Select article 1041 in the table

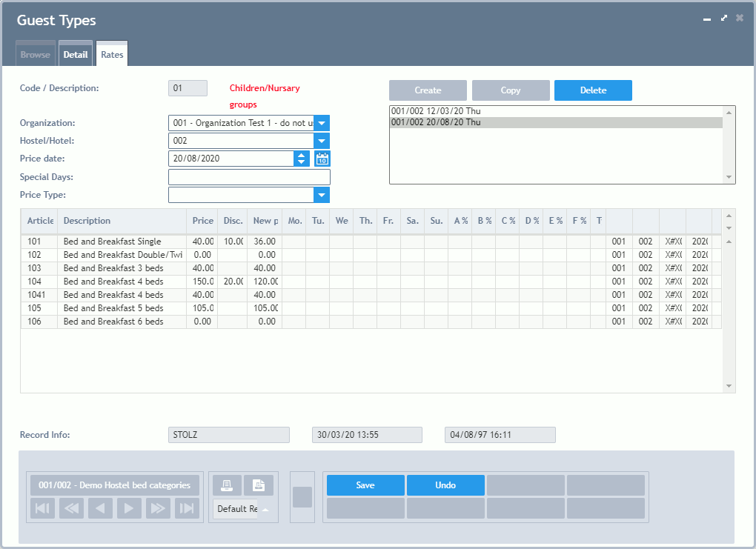point(371,295)
